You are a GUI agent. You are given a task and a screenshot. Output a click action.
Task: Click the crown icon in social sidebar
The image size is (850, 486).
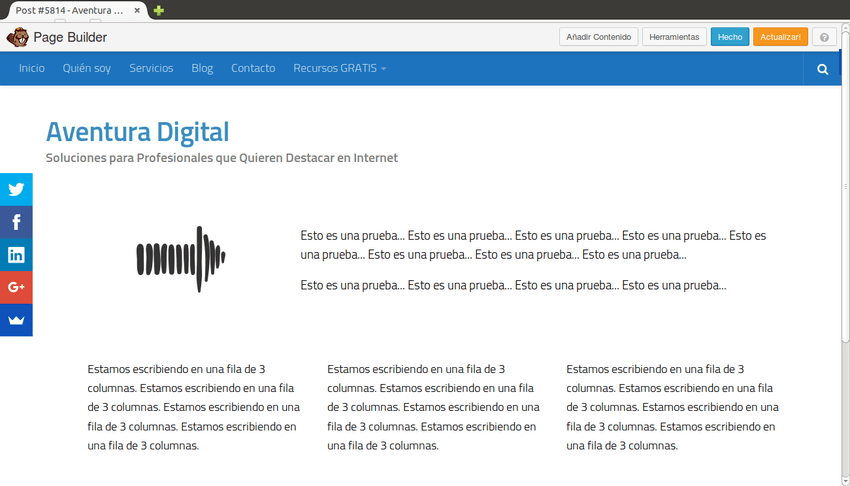point(16,320)
